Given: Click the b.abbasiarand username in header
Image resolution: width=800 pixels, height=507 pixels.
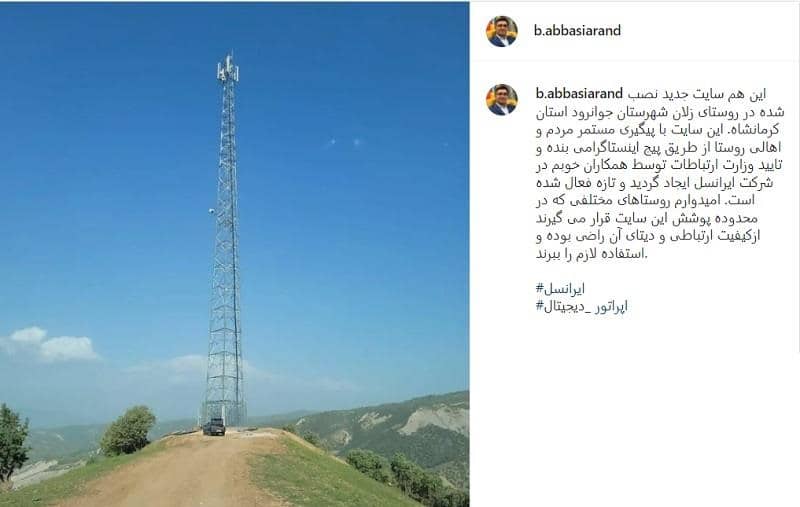Looking at the screenshot, I should click(x=577, y=31).
